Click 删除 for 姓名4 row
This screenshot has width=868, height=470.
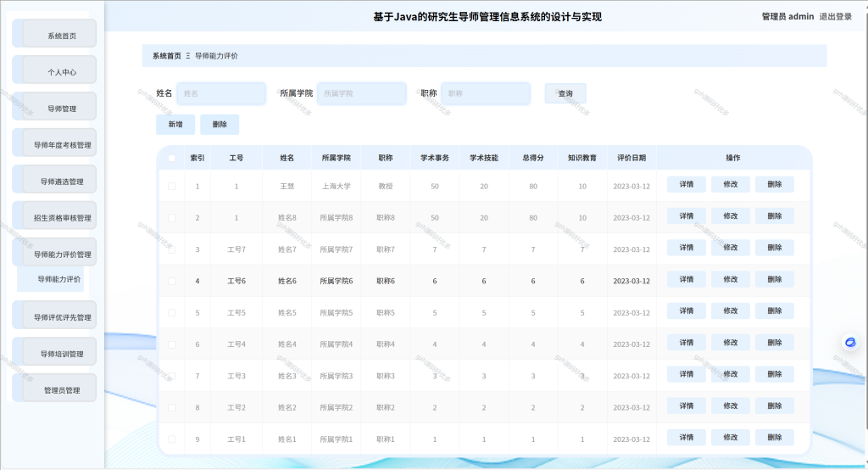coord(775,342)
